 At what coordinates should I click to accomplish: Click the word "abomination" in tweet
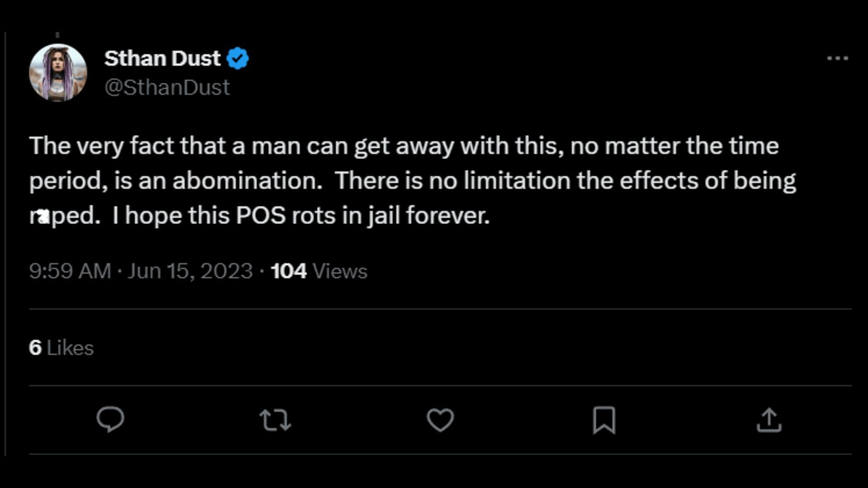pos(246,181)
